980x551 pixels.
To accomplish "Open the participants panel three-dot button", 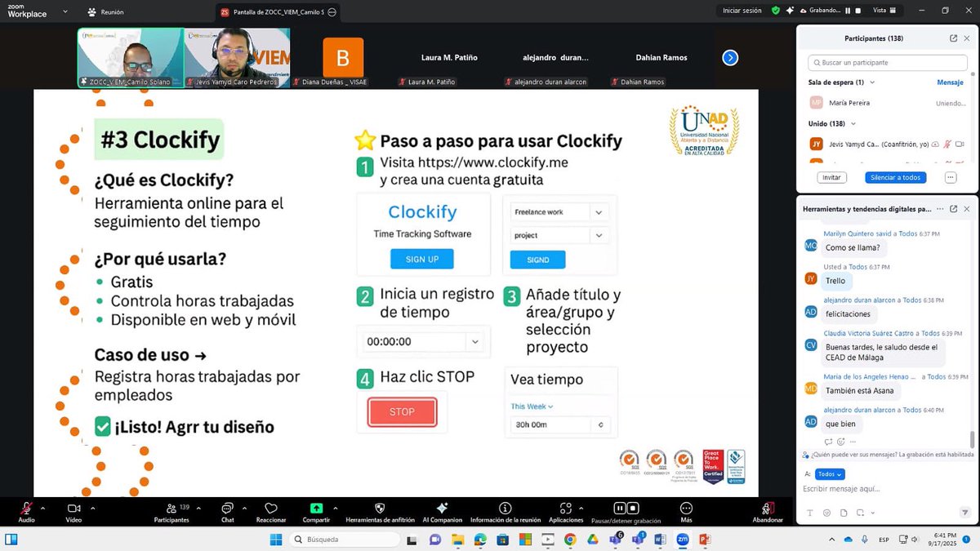I will click(x=950, y=177).
